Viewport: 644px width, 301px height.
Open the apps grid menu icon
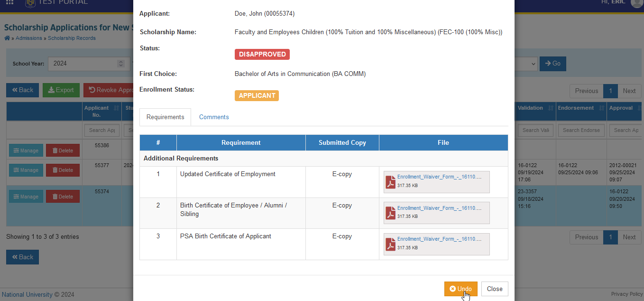click(9, 2)
